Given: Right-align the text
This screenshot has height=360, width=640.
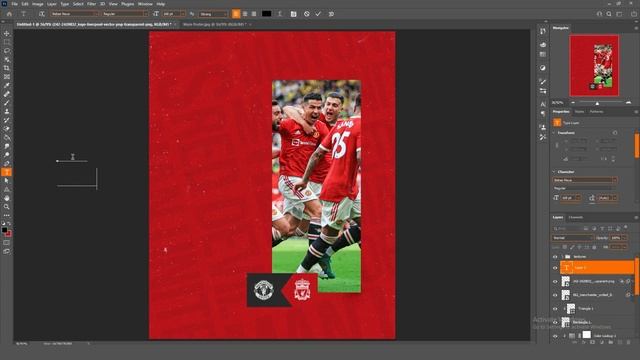Looking at the screenshot, I should [254, 14].
